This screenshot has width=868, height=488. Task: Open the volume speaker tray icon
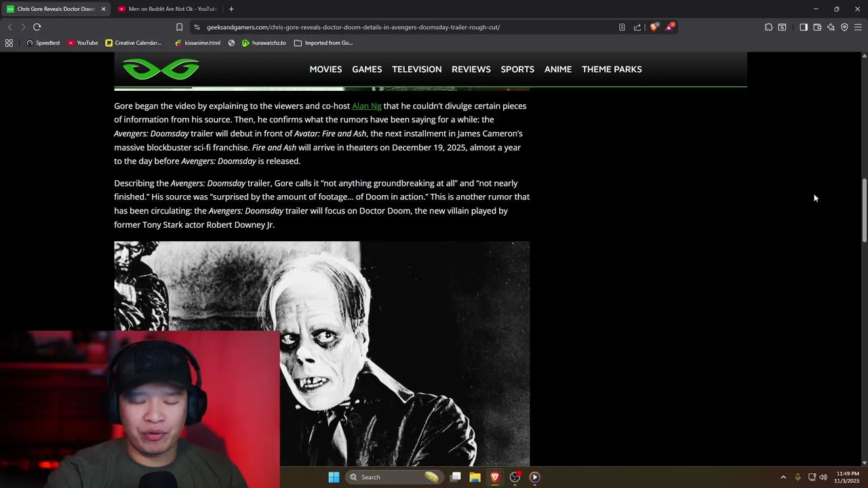(x=823, y=477)
